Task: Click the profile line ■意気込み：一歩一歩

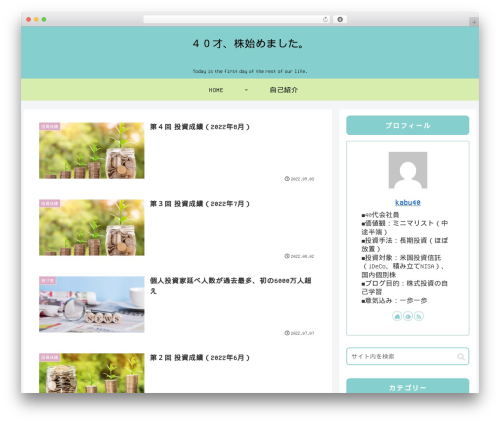Action: pos(394,301)
